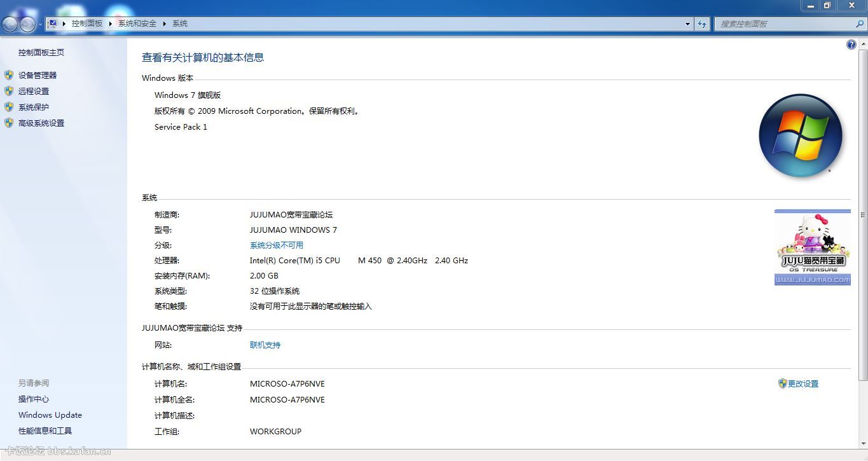
Task: Expand arrow after 控制面板 breadcrumb
Action: [111, 24]
